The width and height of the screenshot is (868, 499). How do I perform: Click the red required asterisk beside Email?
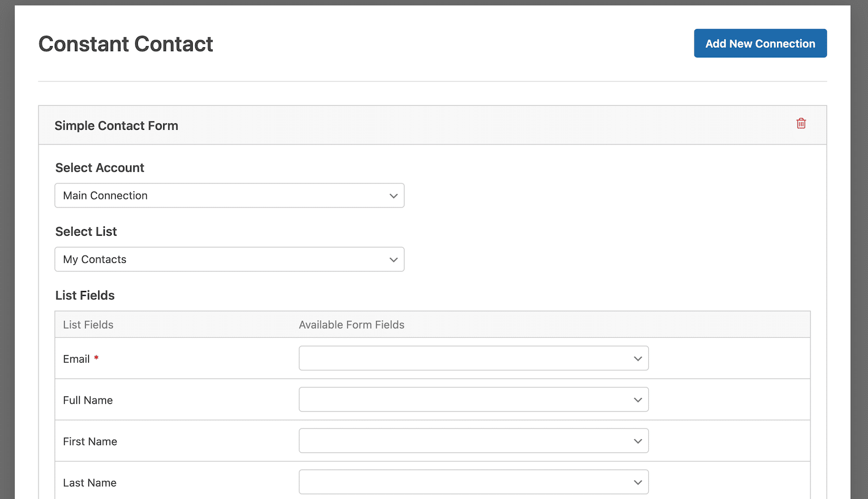tap(96, 358)
